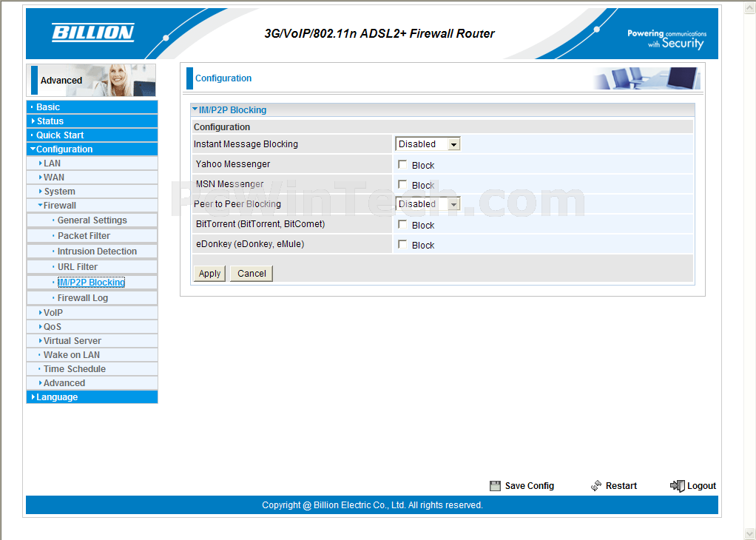The width and height of the screenshot is (756, 540).
Task: Open the URL Filter page
Action: [92, 266]
